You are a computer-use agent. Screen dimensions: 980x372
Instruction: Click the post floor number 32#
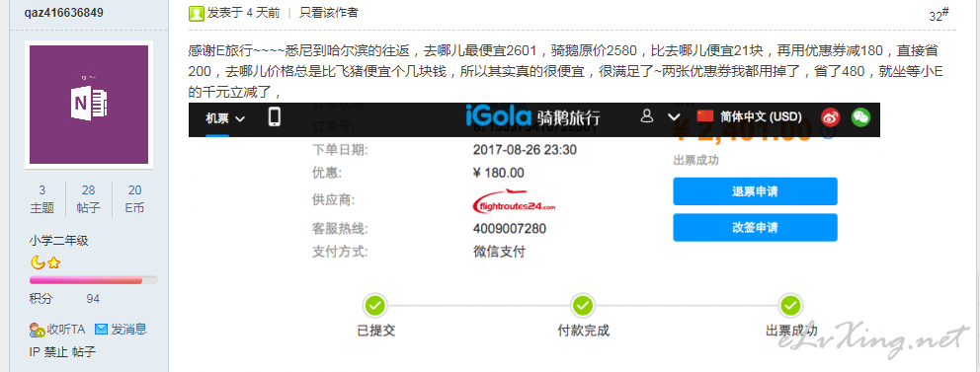939,15
